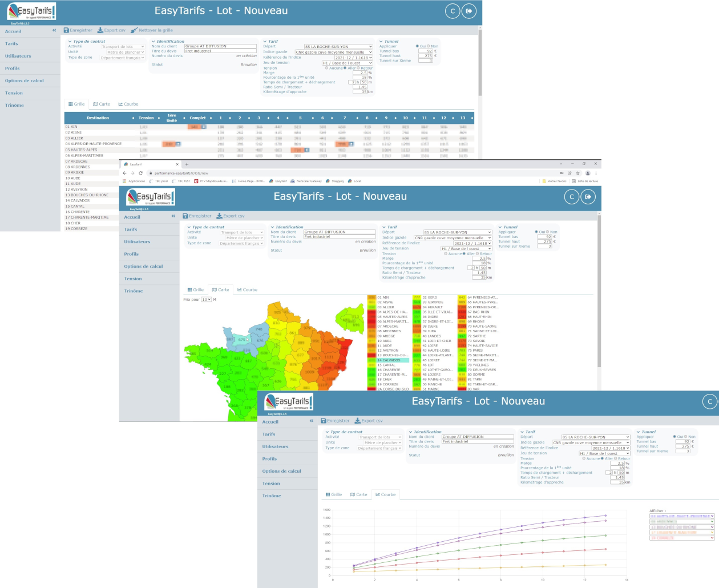This screenshot has width=719, height=588.
Task: Click the Enregistrer save icon in the Courbe-view window
Action: [324, 421]
